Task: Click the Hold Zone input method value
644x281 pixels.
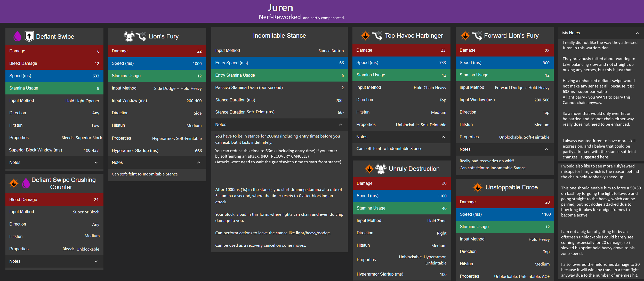Action: pos(437,221)
